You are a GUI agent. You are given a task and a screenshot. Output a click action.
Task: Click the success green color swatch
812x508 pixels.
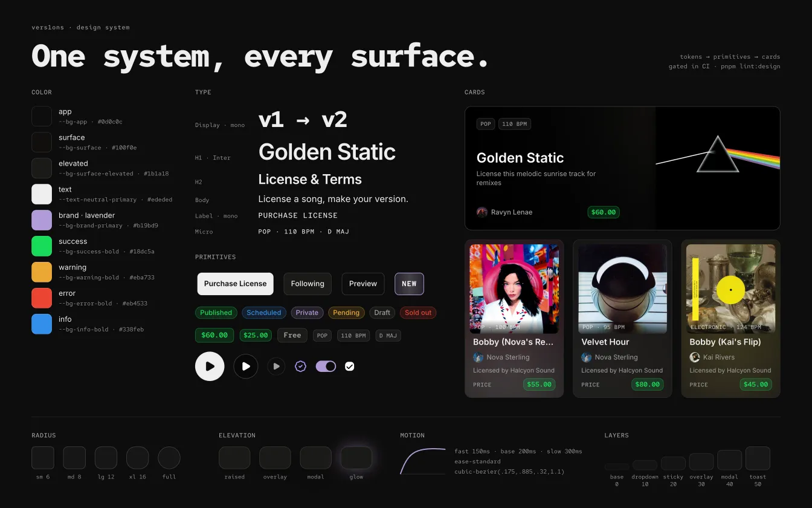42,246
